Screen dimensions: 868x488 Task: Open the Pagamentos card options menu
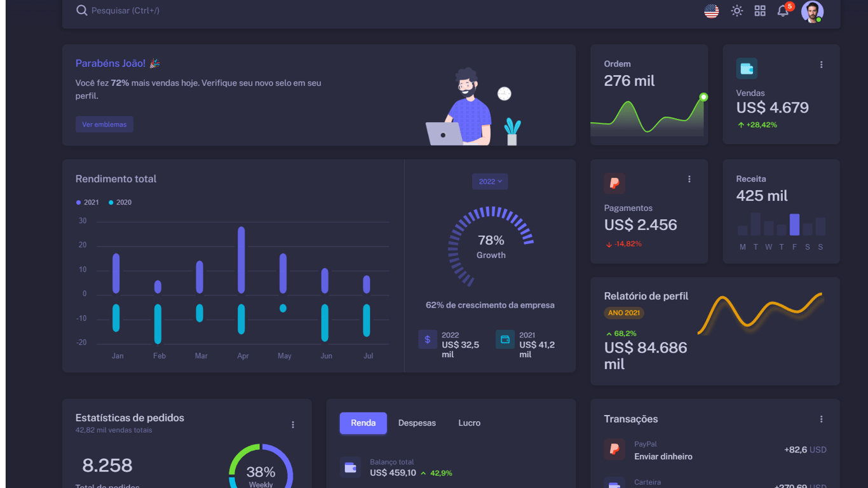(689, 179)
